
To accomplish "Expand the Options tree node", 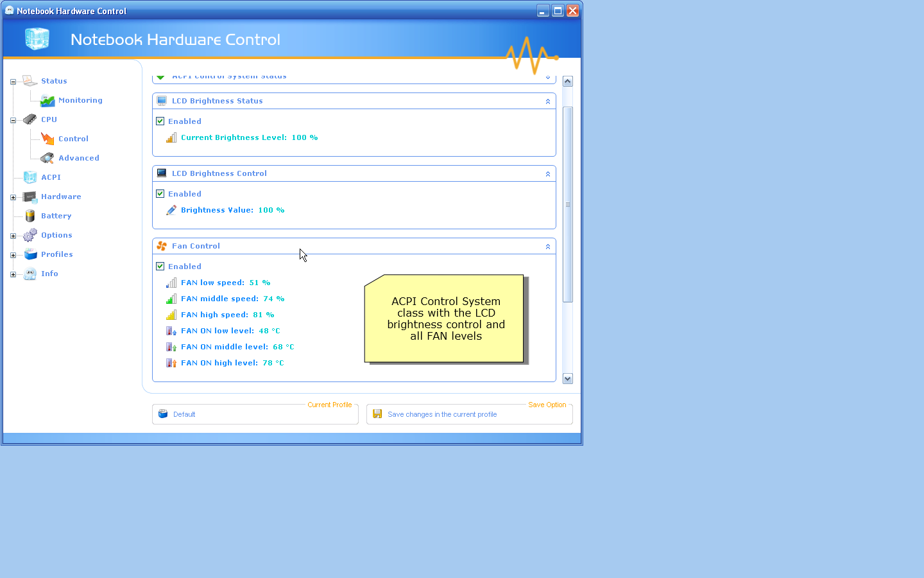I will (x=13, y=236).
